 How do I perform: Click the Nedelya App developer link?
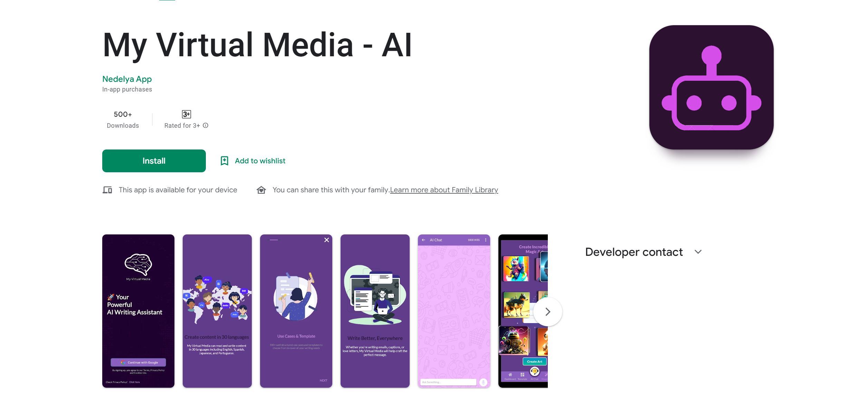tap(127, 79)
